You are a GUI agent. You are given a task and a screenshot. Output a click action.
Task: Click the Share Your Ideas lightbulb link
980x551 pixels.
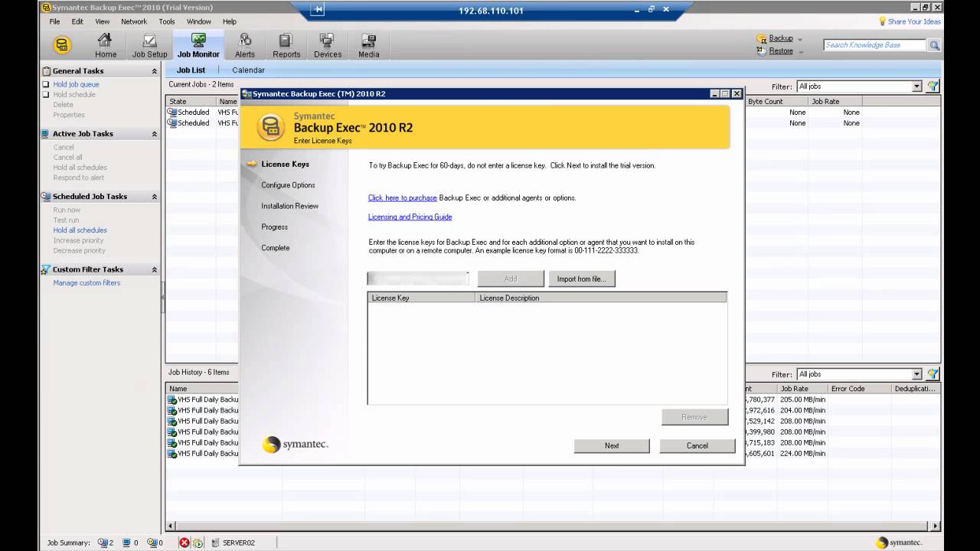[x=910, y=21]
